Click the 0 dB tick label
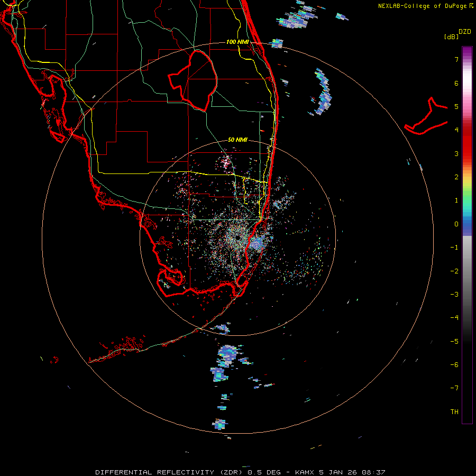The image size is (476, 476). click(456, 224)
